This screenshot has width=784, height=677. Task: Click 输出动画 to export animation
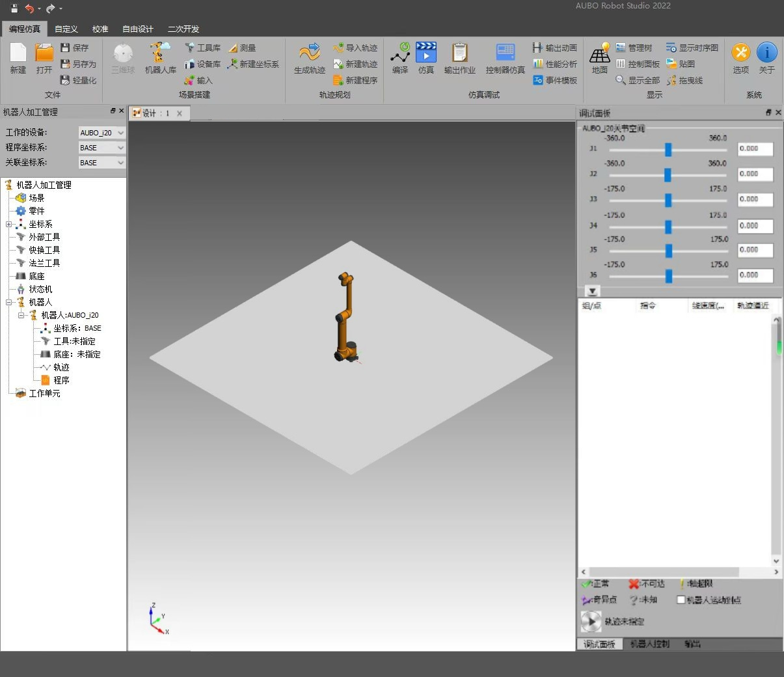[x=555, y=48]
